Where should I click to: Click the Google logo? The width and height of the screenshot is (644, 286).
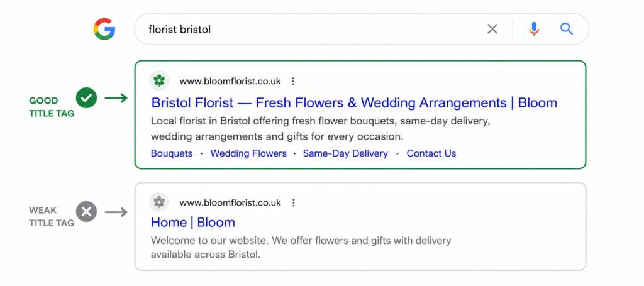(x=104, y=29)
